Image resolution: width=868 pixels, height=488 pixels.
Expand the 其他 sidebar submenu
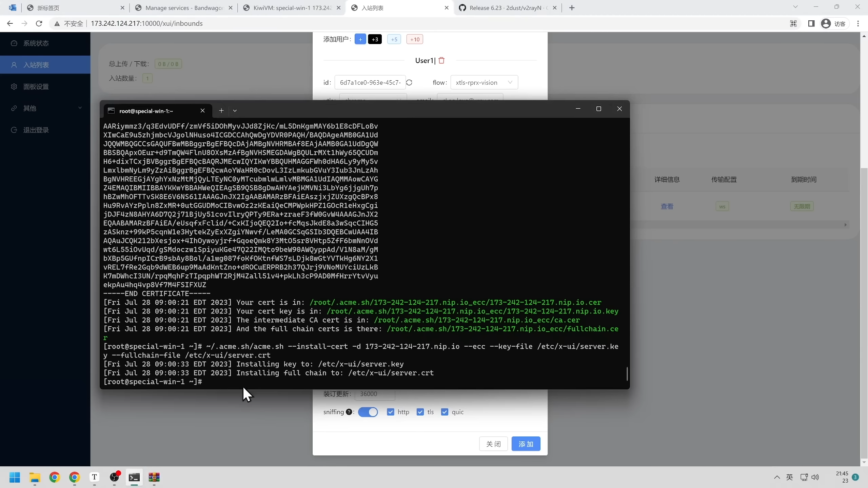(45, 108)
